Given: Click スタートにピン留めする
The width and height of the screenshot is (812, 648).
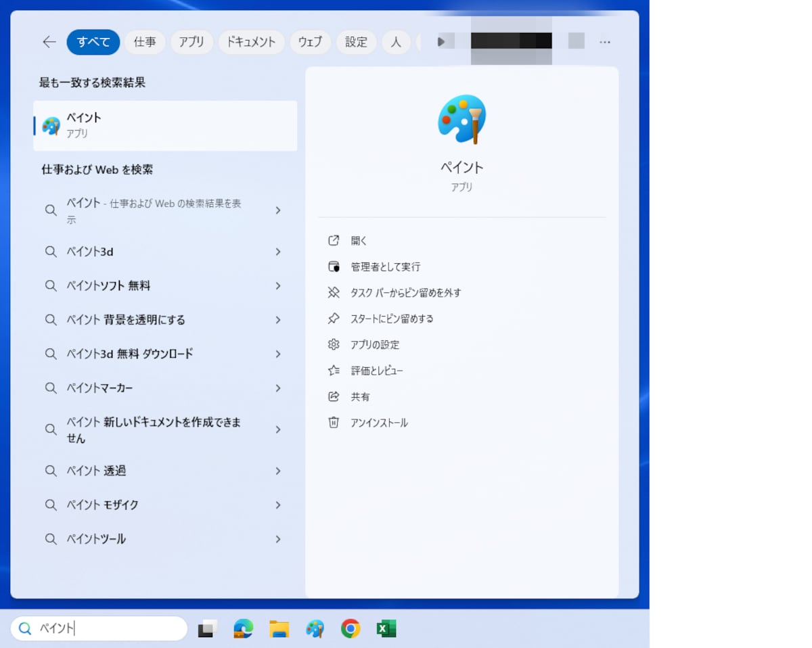Looking at the screenshot, I should [x=392, y=319].
